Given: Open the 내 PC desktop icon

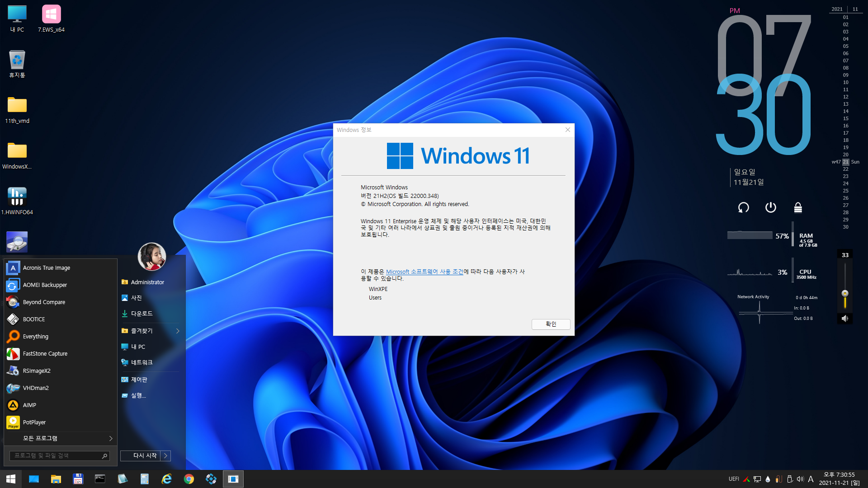Looking at the screenshot, I should [17, 19].
